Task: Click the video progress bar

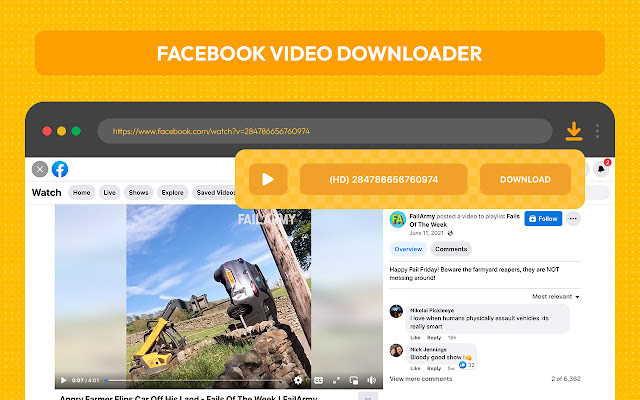Action: pyautogui.click(x=193, y=380)
